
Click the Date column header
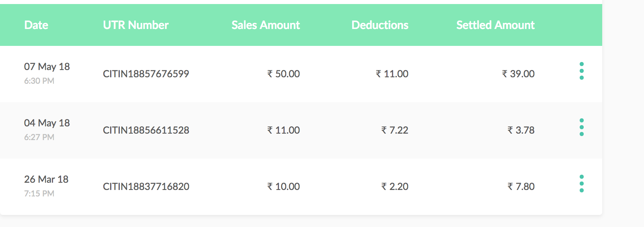36,25
